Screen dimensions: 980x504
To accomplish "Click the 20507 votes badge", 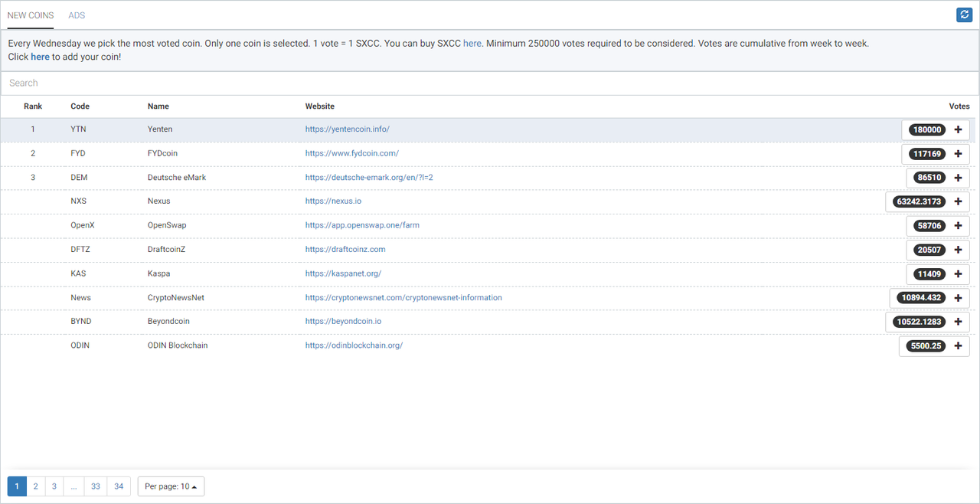I will tap(929, 250).
